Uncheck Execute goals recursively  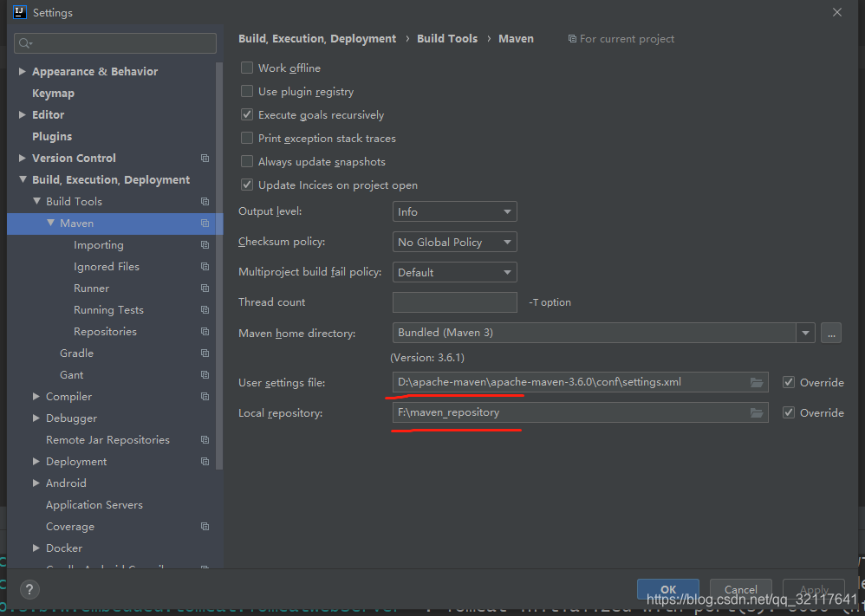pyautogui.click(x=247, y=114)
